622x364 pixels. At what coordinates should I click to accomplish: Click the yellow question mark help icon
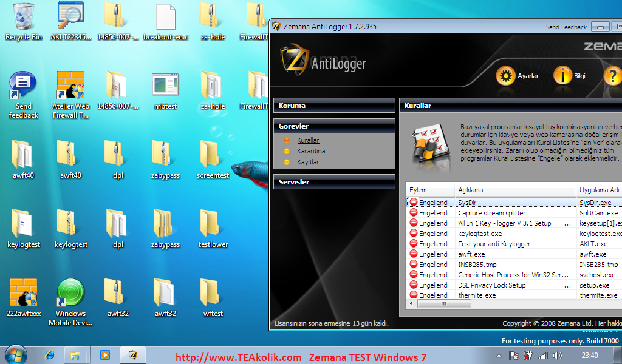click(612, 75)
